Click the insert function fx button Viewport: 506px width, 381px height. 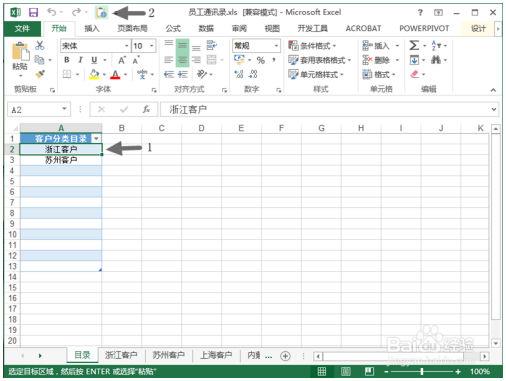tap(146, 109)
